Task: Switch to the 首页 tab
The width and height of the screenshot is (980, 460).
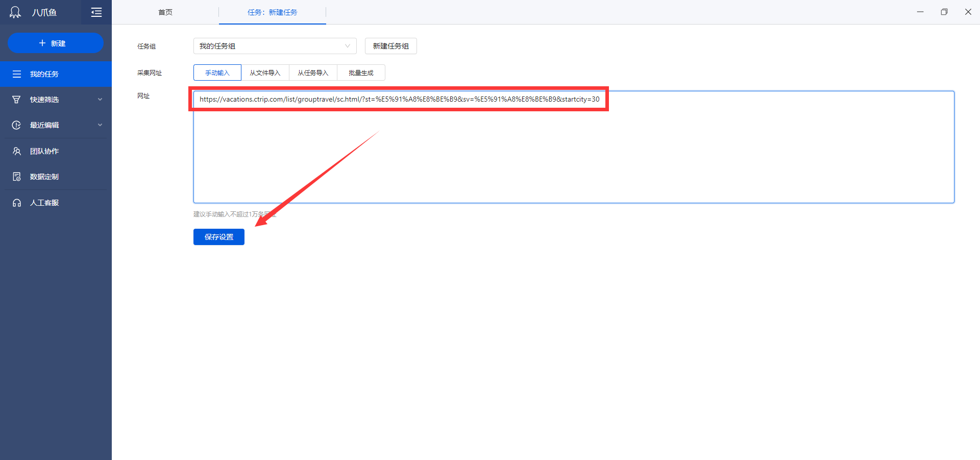Action: (x=165, y=12)
